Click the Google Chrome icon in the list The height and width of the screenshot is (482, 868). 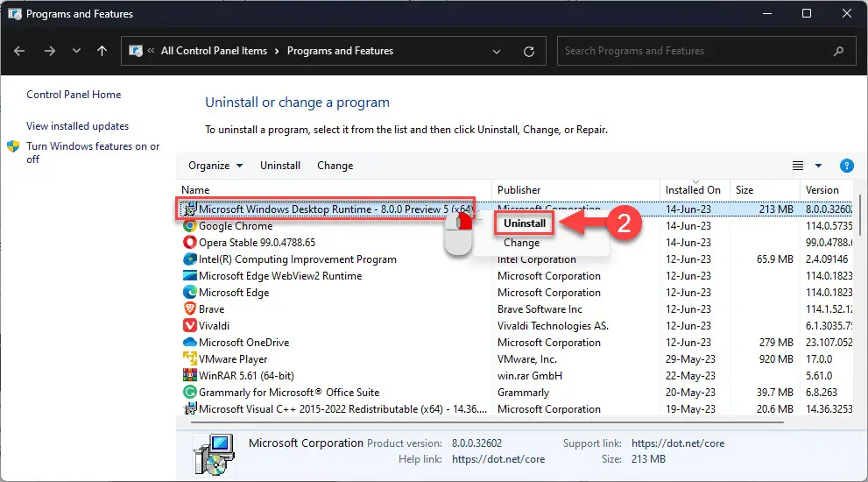click(190, 226)
